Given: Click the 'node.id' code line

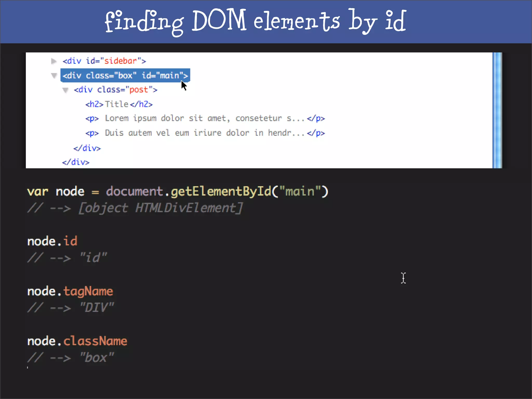Looking at the screenshot, I should (x=52, y=241).
